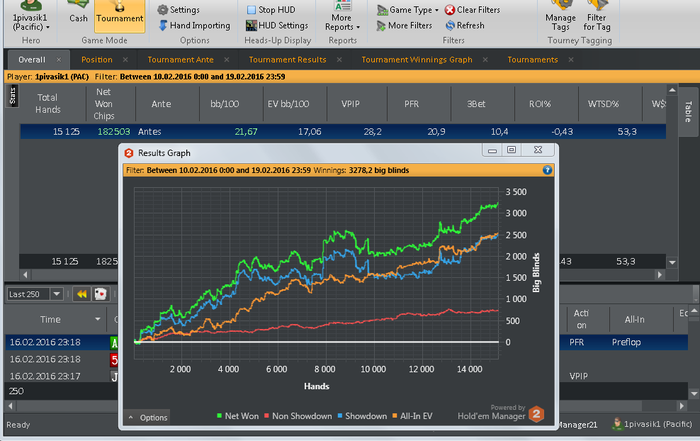700x441 pixels.
Task: Close the Tournament Results tab
Action: (x=339, y=60)
